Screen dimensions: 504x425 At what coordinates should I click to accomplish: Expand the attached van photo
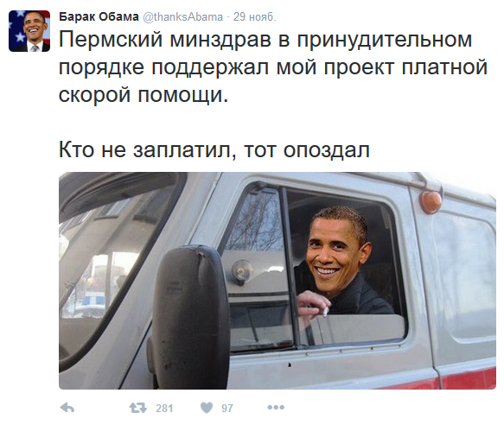point(278,281)
